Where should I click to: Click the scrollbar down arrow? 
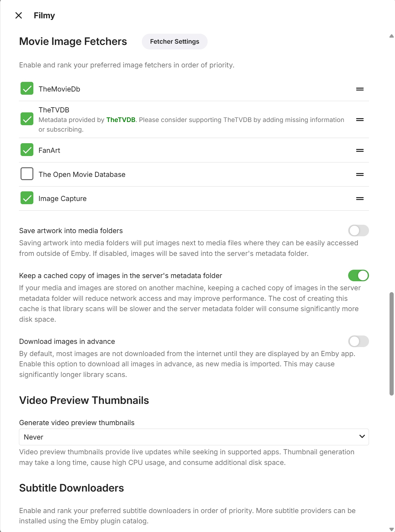(x=391, y=529)
